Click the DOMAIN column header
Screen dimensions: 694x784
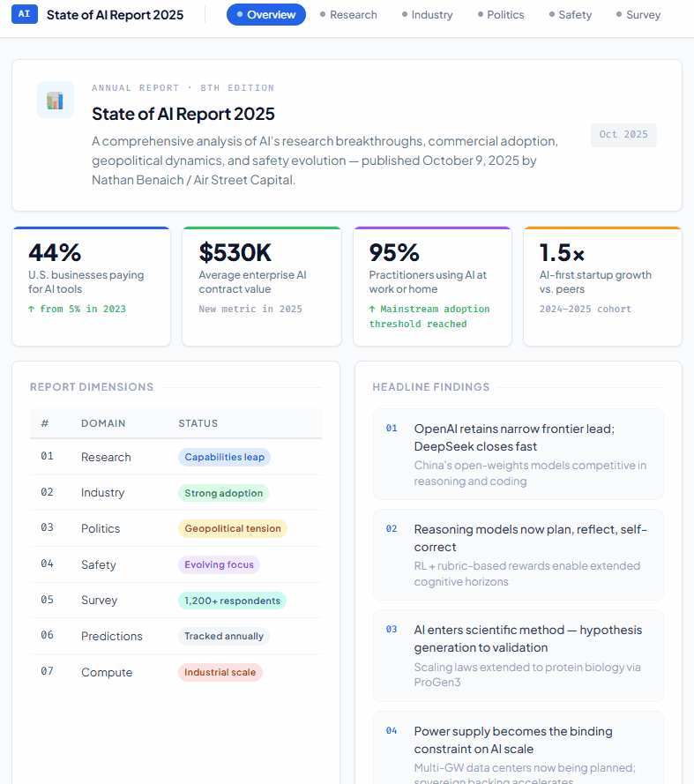pyautogui.click(x=103, y=423)
